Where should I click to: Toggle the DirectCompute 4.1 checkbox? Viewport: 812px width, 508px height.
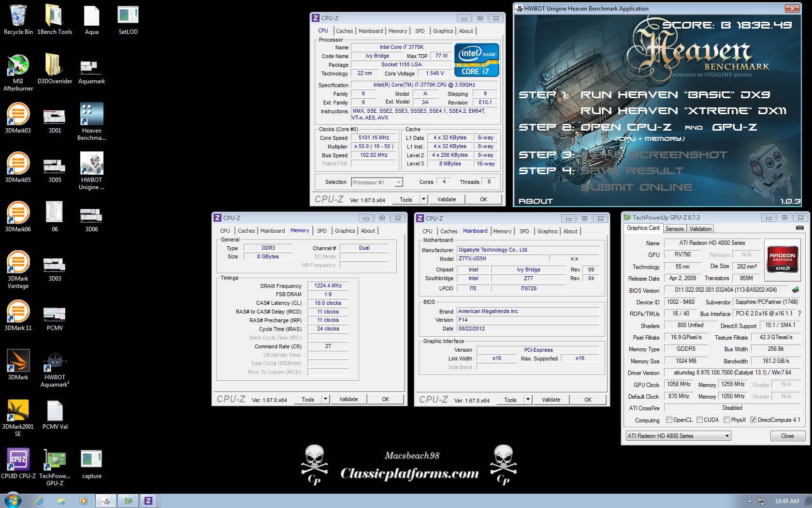pos(753,420)
